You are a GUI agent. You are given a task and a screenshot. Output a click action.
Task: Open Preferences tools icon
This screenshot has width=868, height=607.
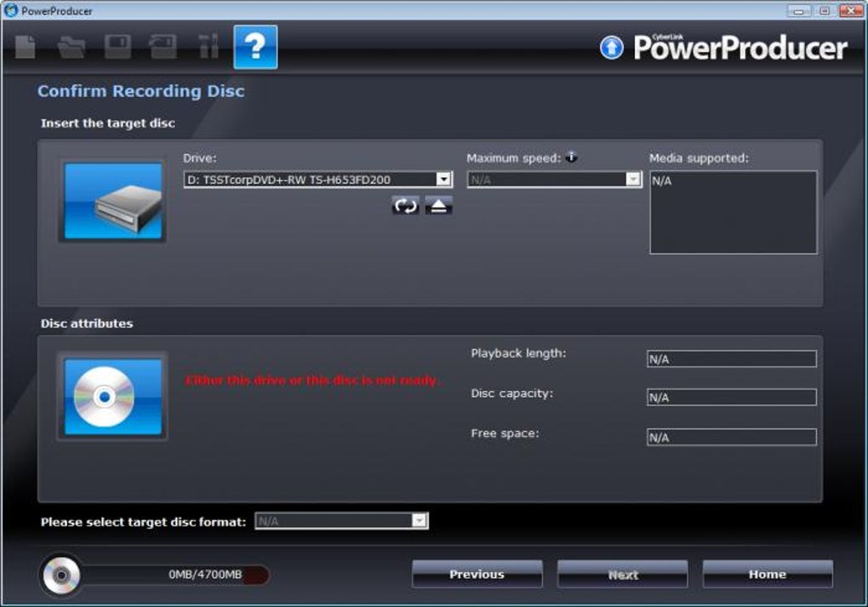(x=208, y=46)
